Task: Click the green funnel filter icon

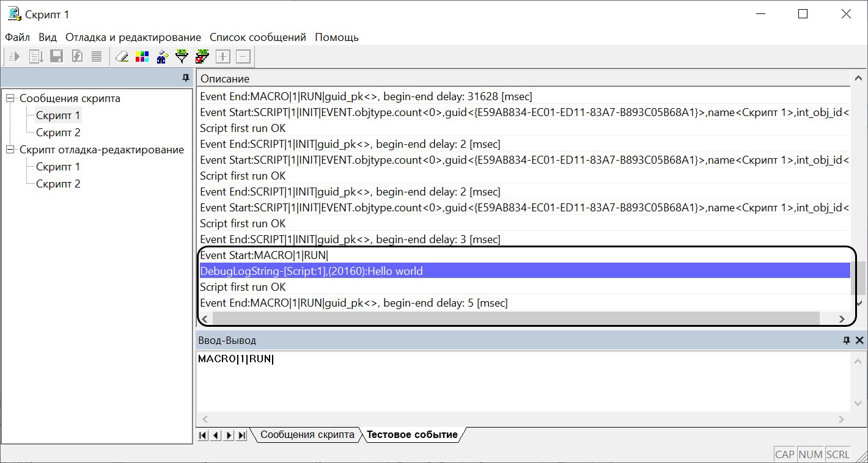Action: coord(182,57)
